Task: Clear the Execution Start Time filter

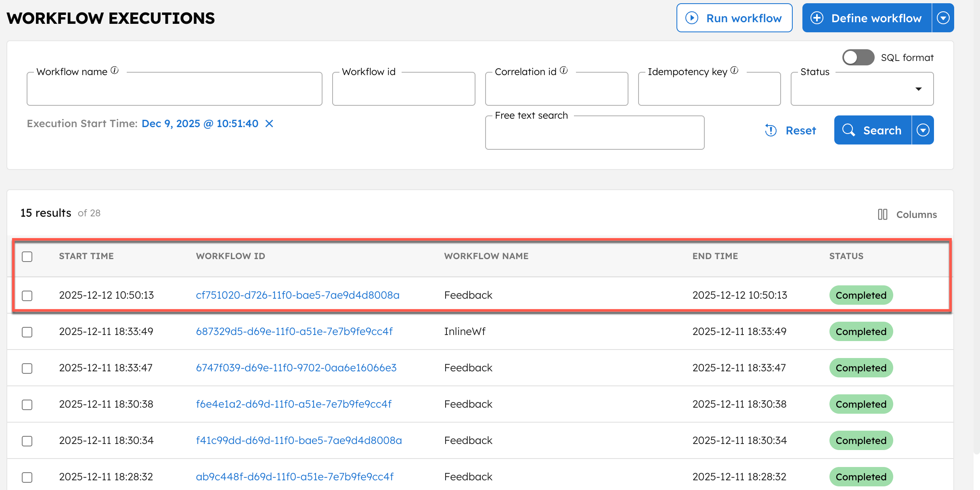Action: click(269, 124)
